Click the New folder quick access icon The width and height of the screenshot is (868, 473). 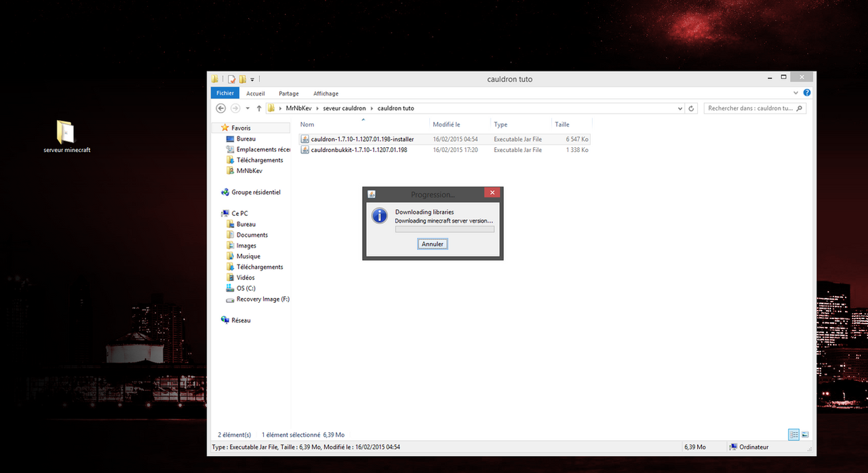[242, 79]
